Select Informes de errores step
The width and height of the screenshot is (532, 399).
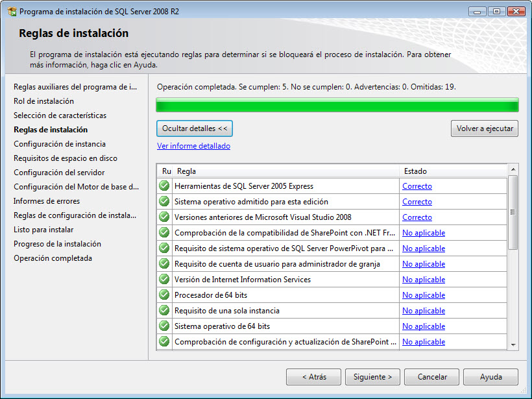[47, 201]
